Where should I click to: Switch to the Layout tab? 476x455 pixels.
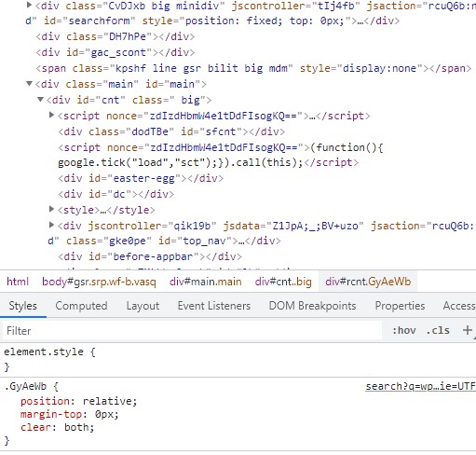143,306
